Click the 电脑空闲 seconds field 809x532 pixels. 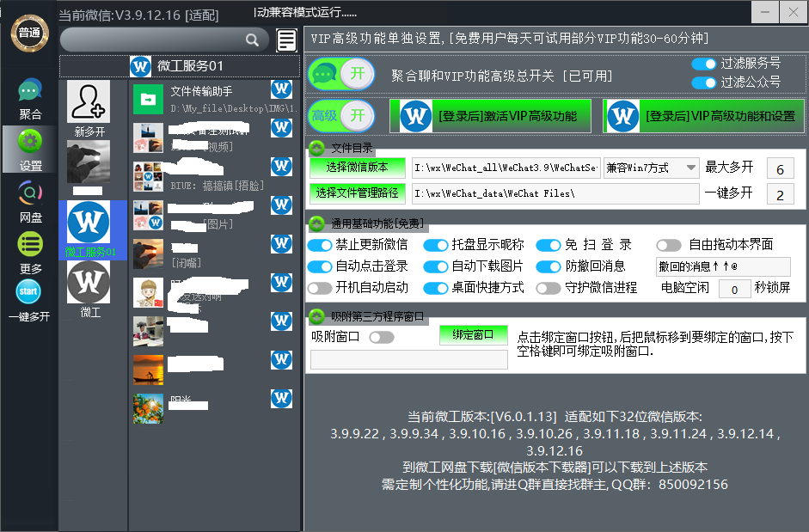point(734,289)
